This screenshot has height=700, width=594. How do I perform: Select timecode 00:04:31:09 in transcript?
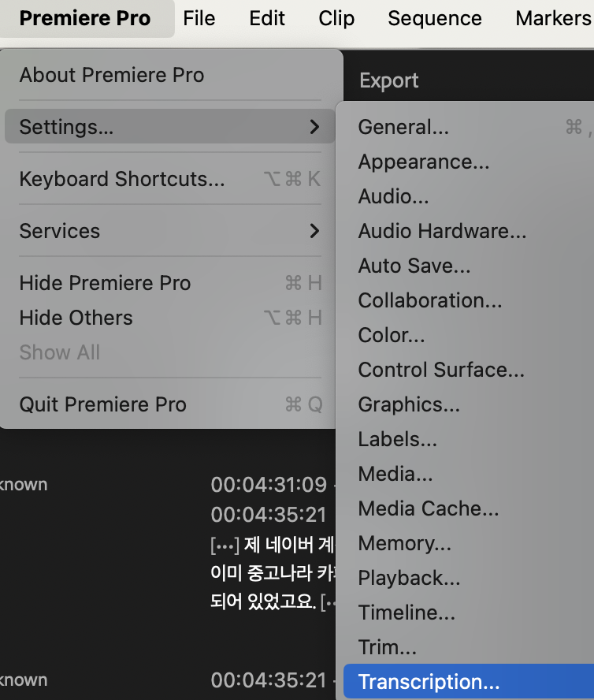(x=269, y=485)
